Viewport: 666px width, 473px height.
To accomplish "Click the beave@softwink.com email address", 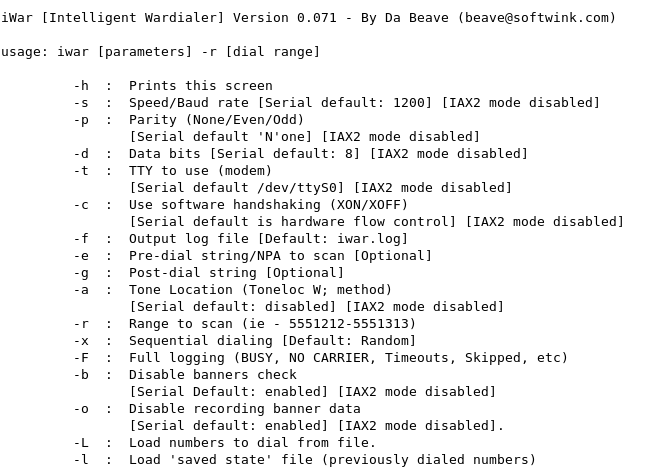I will tap(536, 18).
